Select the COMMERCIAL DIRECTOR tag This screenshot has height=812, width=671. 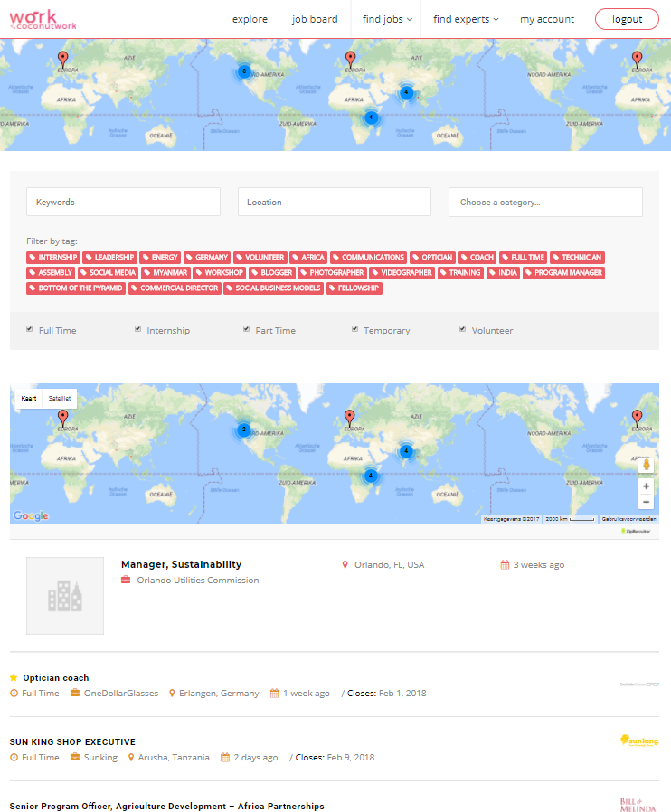[175, 288]
